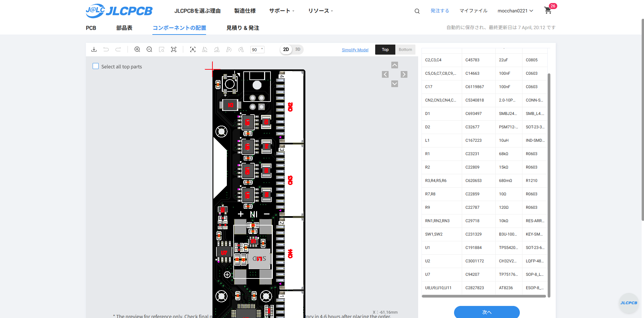The image size is (644, 318).
Task: Open the shopping cart with 26 items
Action: (x=548, y=10)
